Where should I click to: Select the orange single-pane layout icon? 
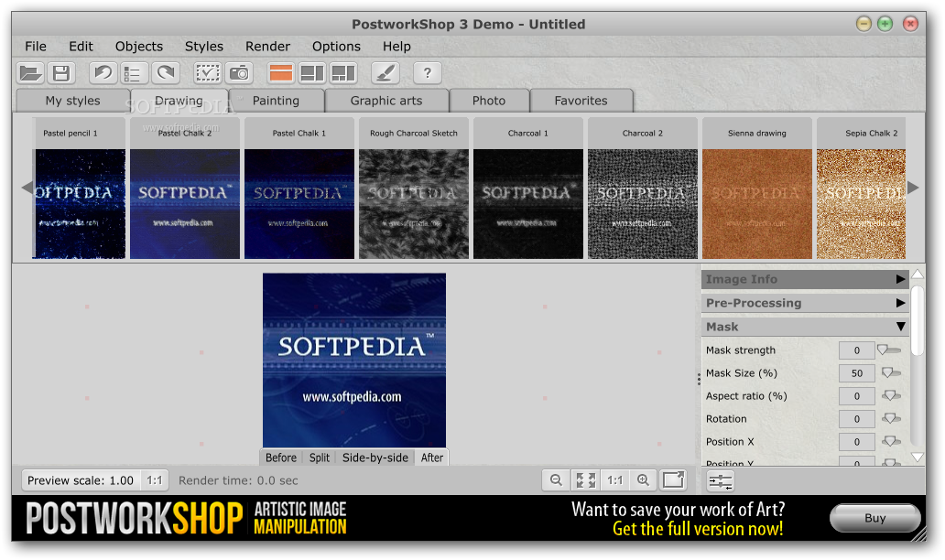(x=281, y=73)
